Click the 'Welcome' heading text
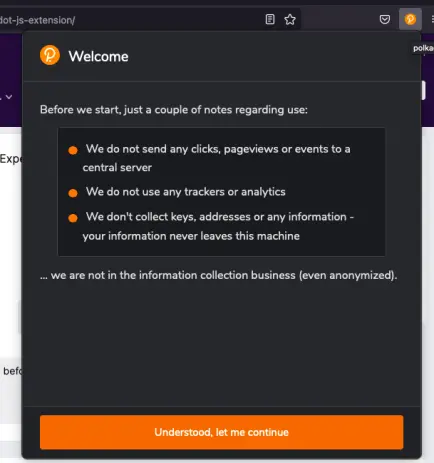This screenshot has height=463, width=434. pos(98,56)
